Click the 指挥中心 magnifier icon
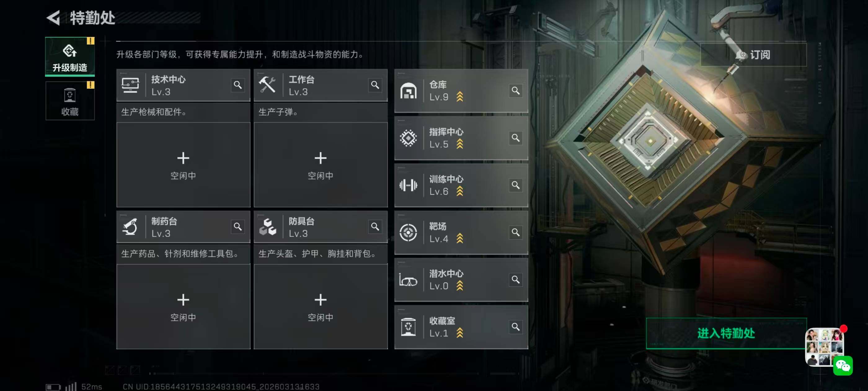 [516, 138]
